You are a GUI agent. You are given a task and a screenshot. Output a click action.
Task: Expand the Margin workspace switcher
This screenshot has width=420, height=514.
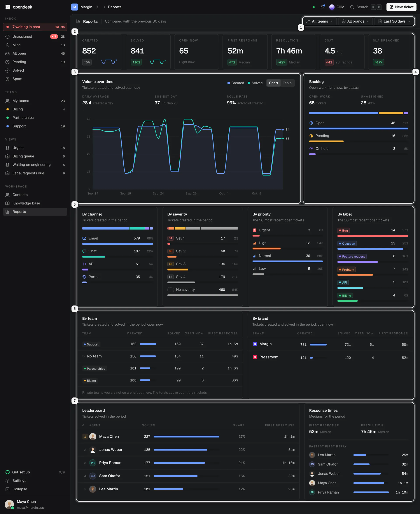97,7
